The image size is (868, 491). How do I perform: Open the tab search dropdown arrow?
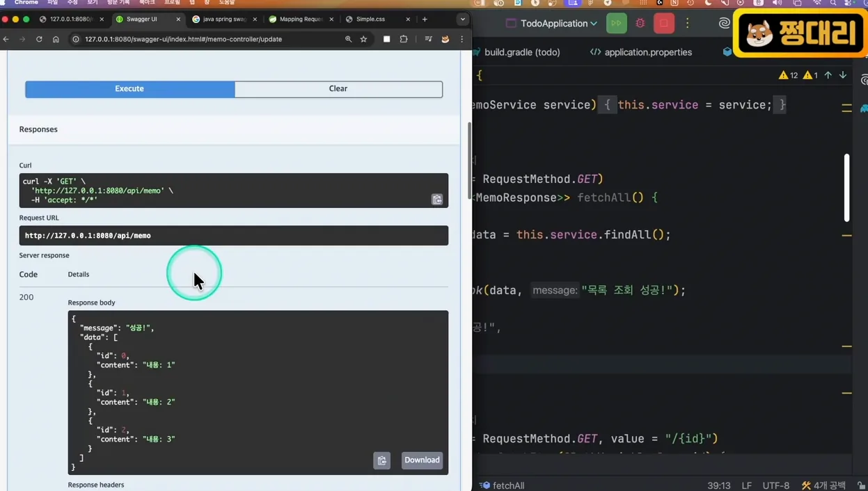click(462, 19)
